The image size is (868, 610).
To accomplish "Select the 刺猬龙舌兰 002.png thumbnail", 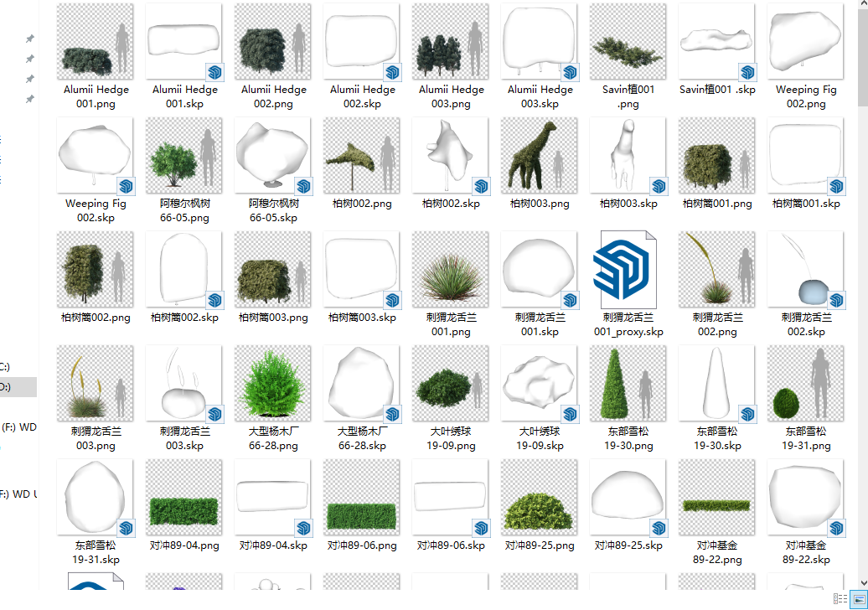I will click(717, 270).
